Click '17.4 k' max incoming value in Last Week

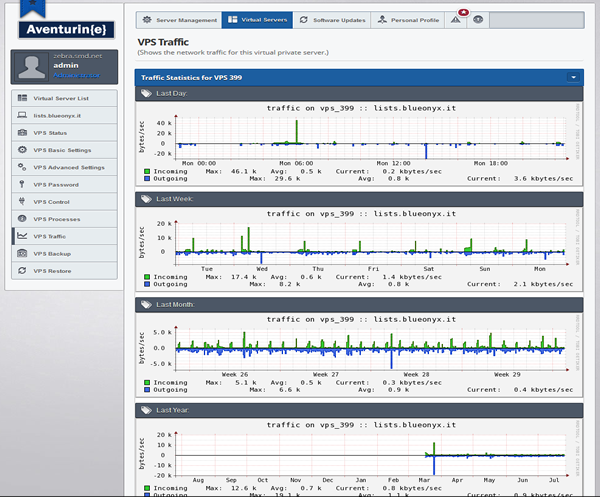coord(244,277)
